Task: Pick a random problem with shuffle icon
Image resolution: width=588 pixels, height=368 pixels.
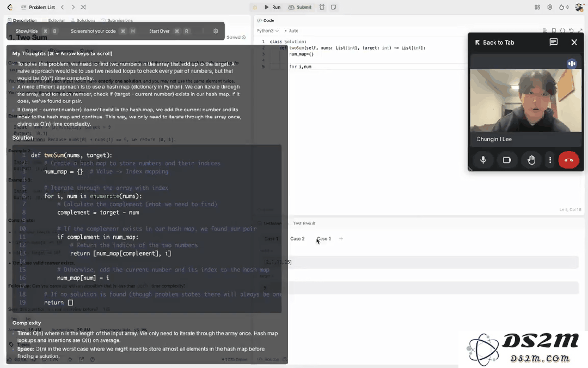Action: [83, 7]
